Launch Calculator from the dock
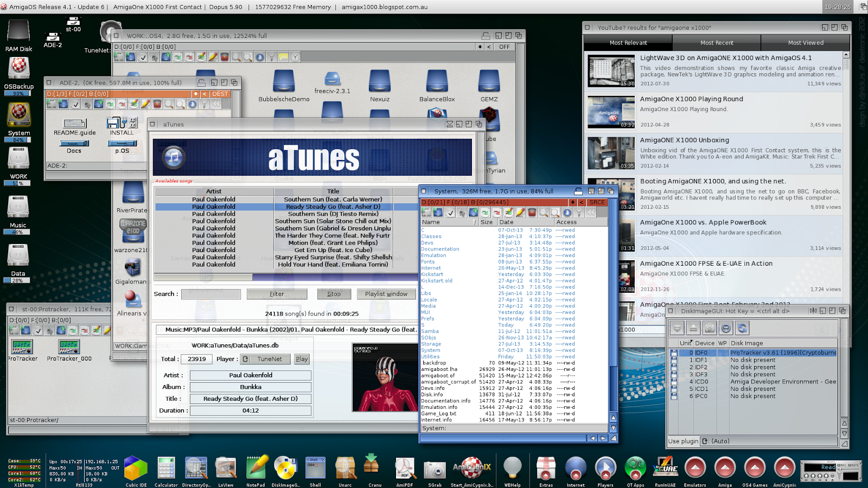Viewport: 868px width, 488px height. [166, 468]
